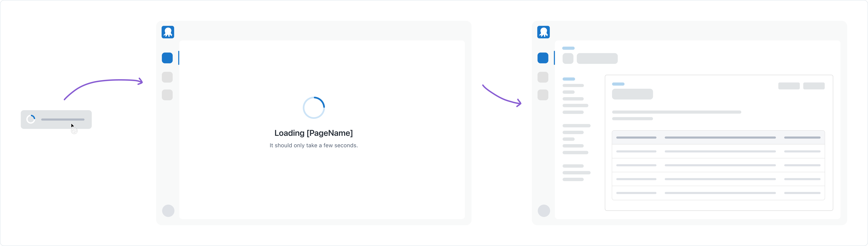Click the skeleton table's header row
This screenshot has width=868, height=246.
click(718, 138)
